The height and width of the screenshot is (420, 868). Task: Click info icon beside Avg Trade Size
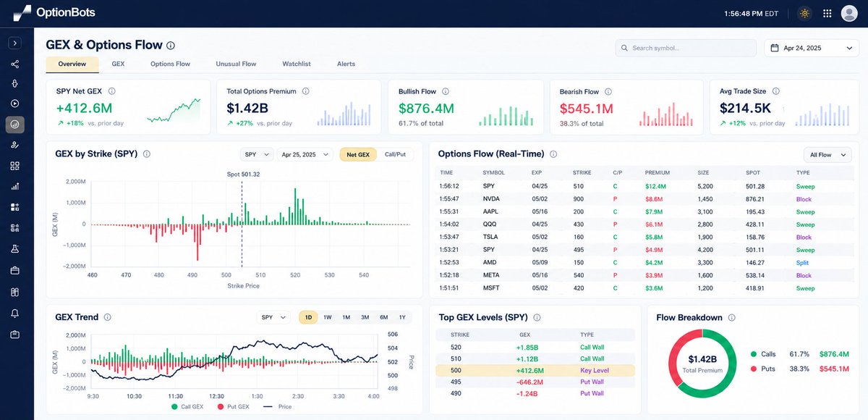(x=775, y=91)
